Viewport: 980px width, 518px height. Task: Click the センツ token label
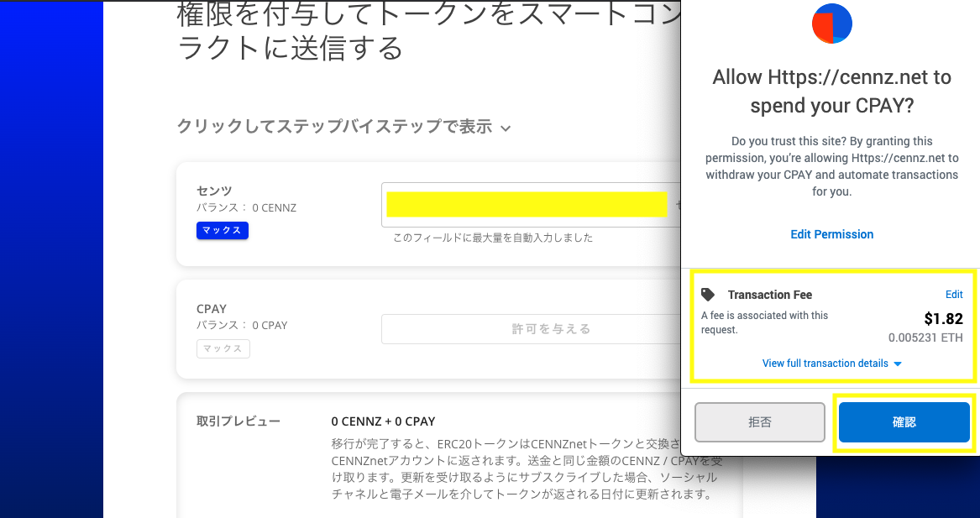(x=214, y=191)
